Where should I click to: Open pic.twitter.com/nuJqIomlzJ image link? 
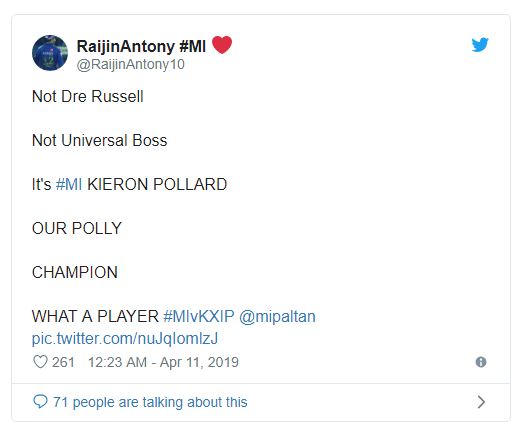[125, 338]
